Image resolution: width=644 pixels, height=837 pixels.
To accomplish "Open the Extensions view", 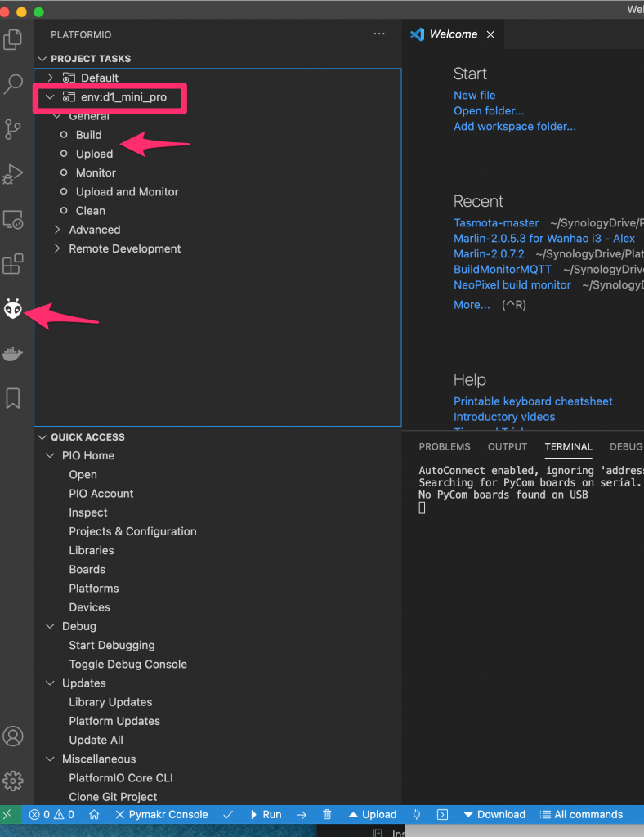I will click(13, 264).
